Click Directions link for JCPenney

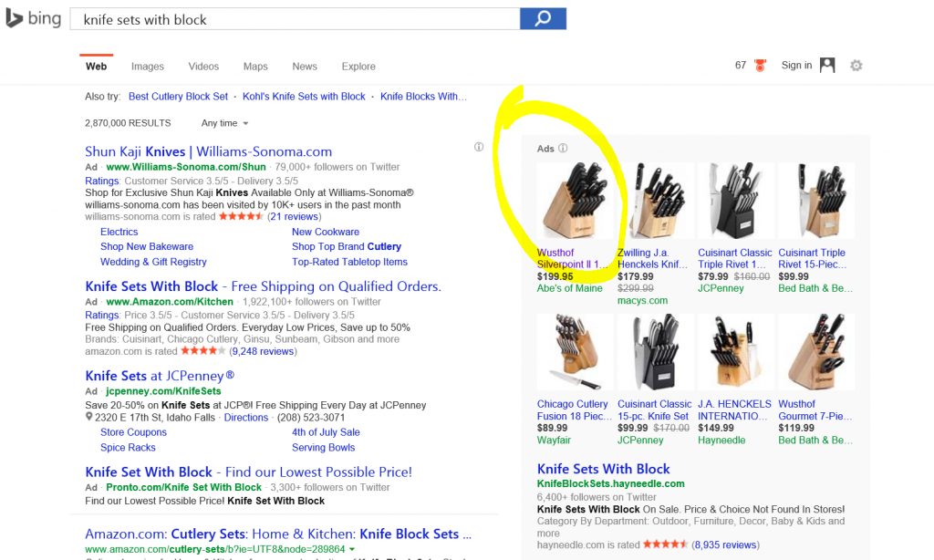pyautogui.click(x=246, y=418)
